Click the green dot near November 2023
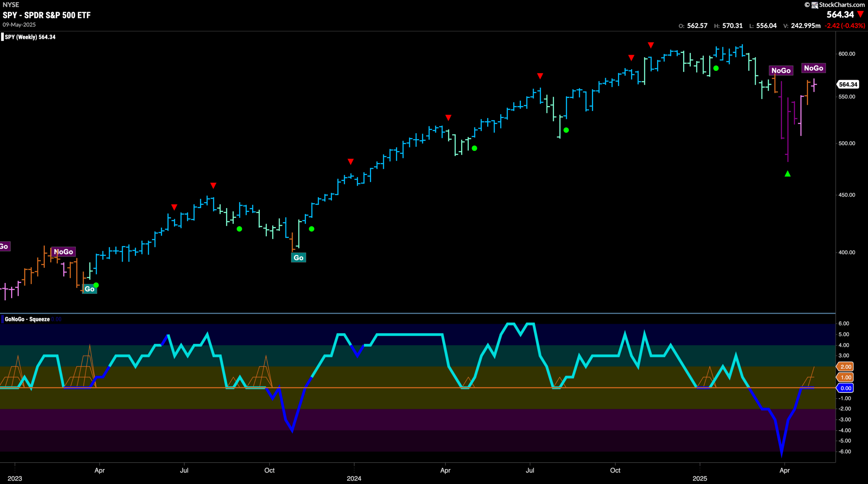 coord(312,229)
